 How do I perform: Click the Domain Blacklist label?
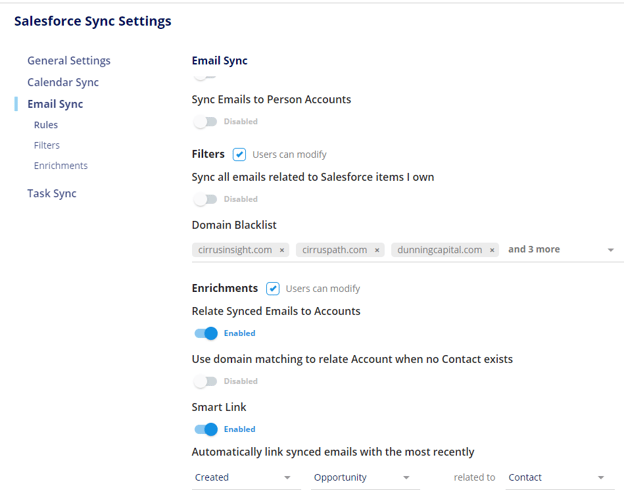pyautogui.click(x=234, y=225)
